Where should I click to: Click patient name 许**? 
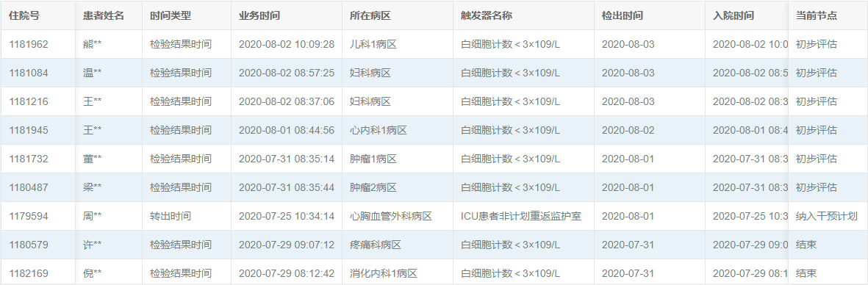tap(92, 245)
